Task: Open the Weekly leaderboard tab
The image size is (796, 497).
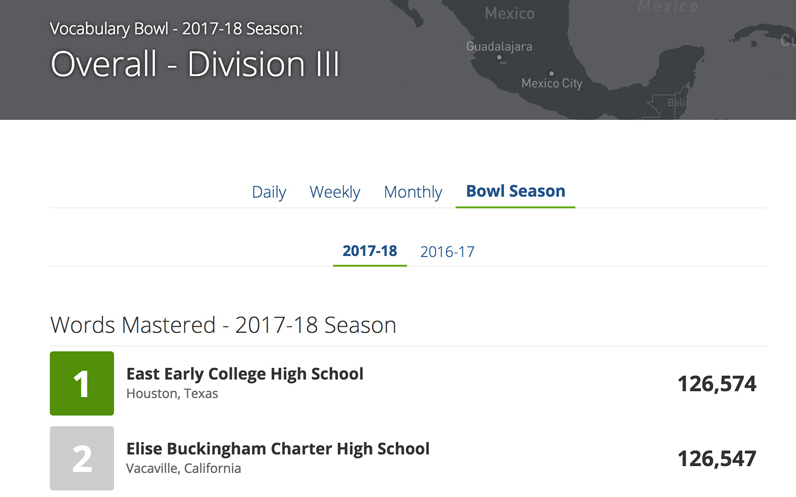Action: [334, 192]
